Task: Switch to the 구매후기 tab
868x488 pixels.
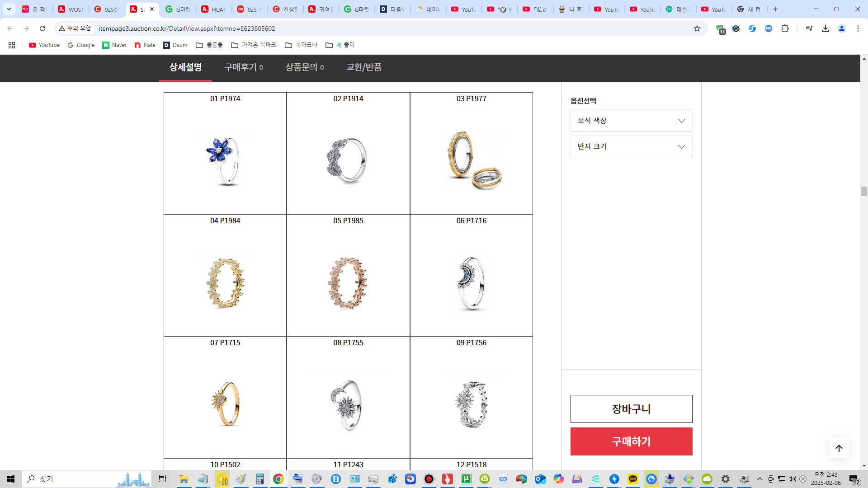Action: click(244, 67)
